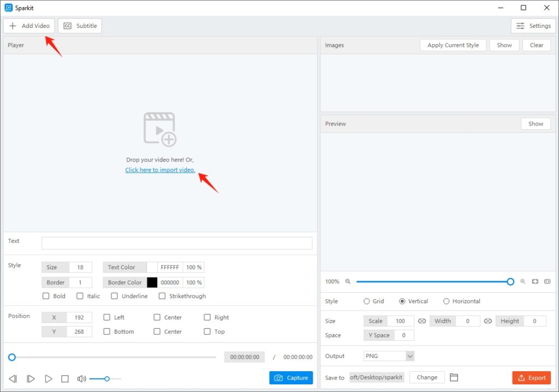Click the 'Click here to import video' link
Image resolution: width=559 pixels, height=392 pixels.
160,170
